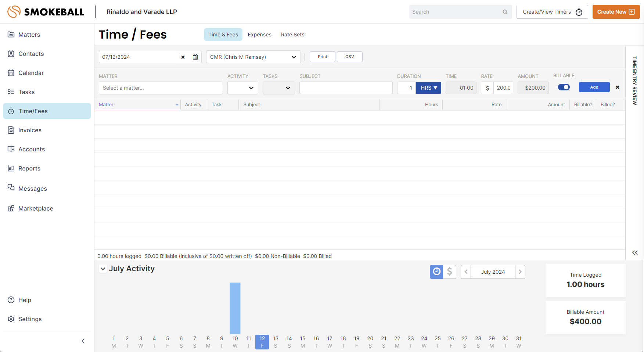This screenshot has height=352, width=644.
Task: Switch to the Expenses tab
Action: 260,35
